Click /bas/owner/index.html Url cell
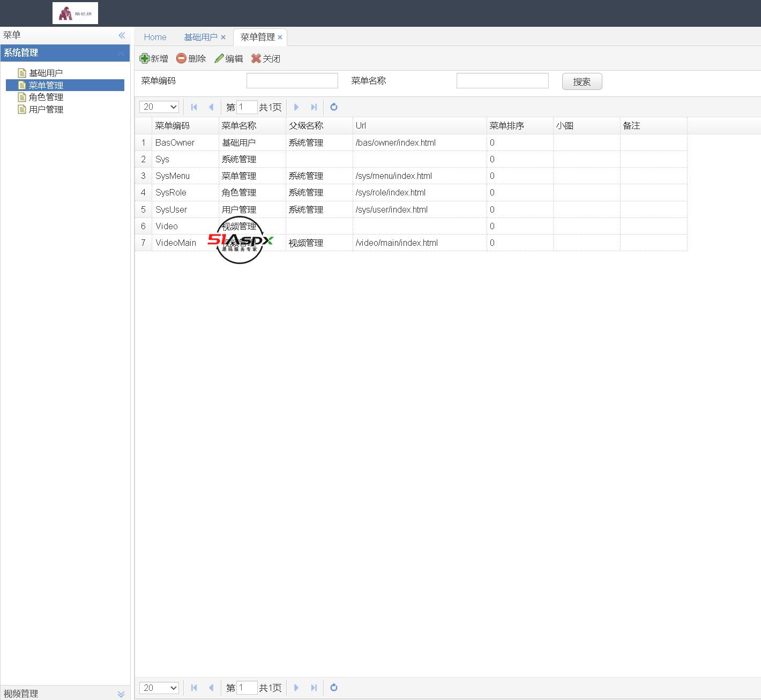Screen dimensions: 761x700 420,142
